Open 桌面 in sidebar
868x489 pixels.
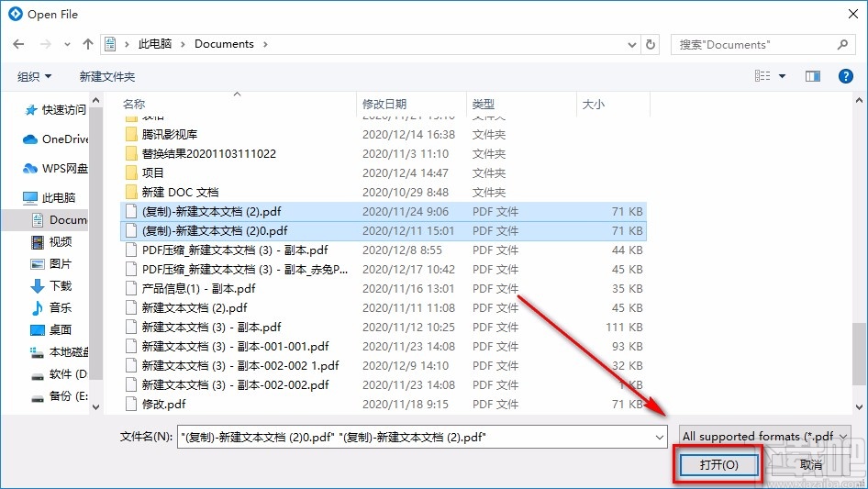coord(51,329)
